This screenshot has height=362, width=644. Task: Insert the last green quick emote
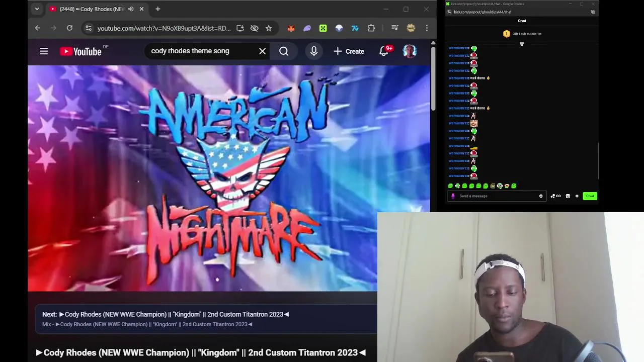pyautogui.click(x=514, y=186)
